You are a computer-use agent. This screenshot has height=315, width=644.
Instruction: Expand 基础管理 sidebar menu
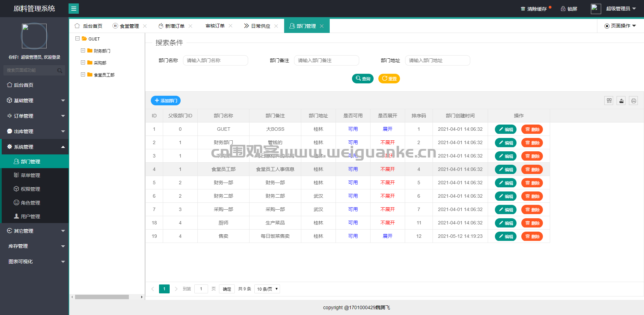[34, 101]
